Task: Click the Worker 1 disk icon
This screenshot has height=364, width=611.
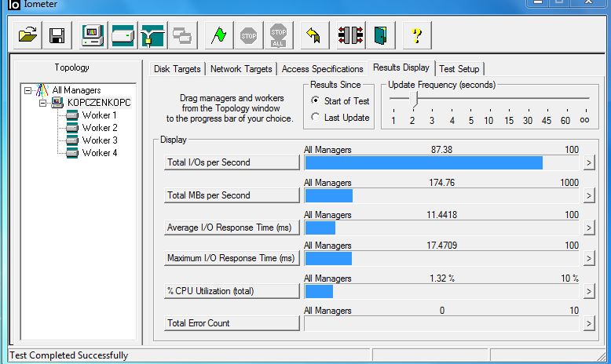Action: (x=72, y=115)
